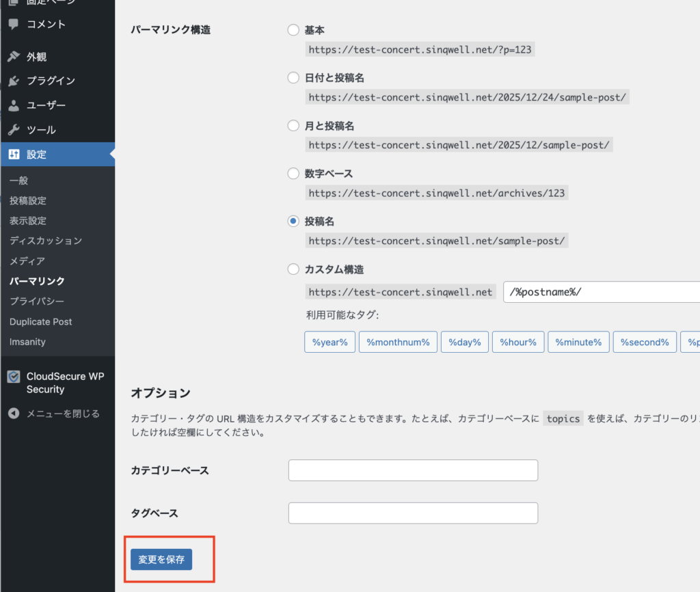Click the Settings sliders icon
Viewport: 700px width, 592px height.
click(14, 154)
